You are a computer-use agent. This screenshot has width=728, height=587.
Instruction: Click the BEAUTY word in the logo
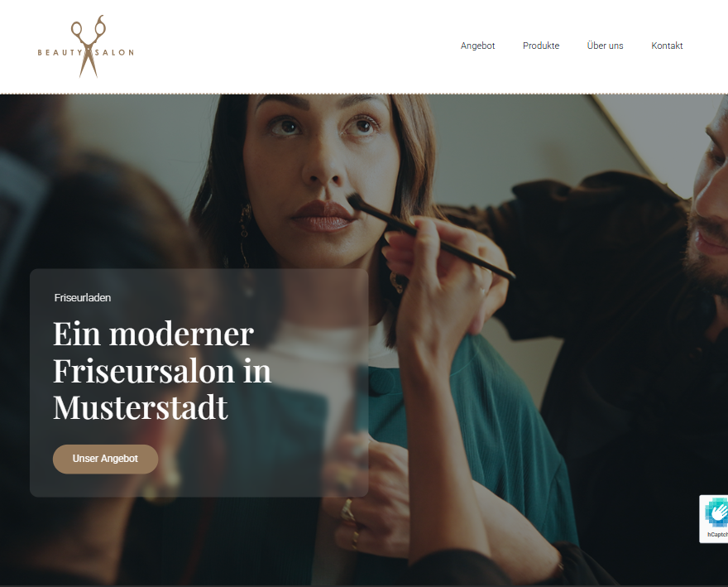tap(60, 52)
